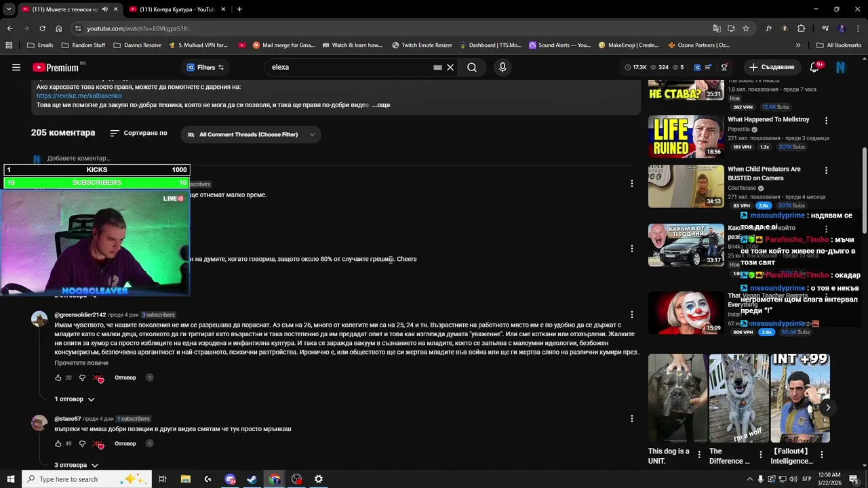Open @greensoldier2142 channel link
The height and width of the screenshot is (488, 868).
80,315
